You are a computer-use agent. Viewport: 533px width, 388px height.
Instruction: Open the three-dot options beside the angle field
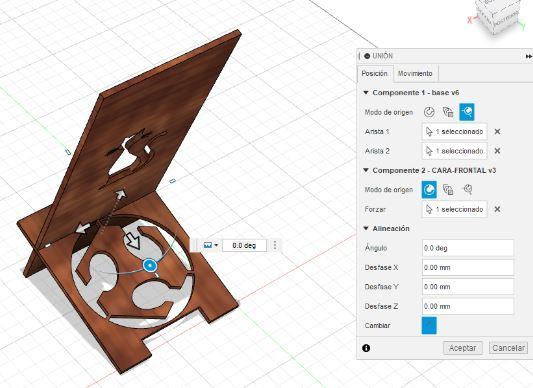pyautogui.click(x=275, y=246)
